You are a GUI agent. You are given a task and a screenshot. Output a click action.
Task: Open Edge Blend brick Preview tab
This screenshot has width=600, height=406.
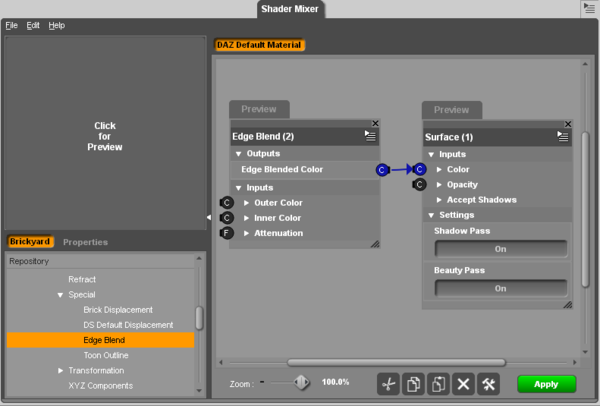[x=259, y=109]
